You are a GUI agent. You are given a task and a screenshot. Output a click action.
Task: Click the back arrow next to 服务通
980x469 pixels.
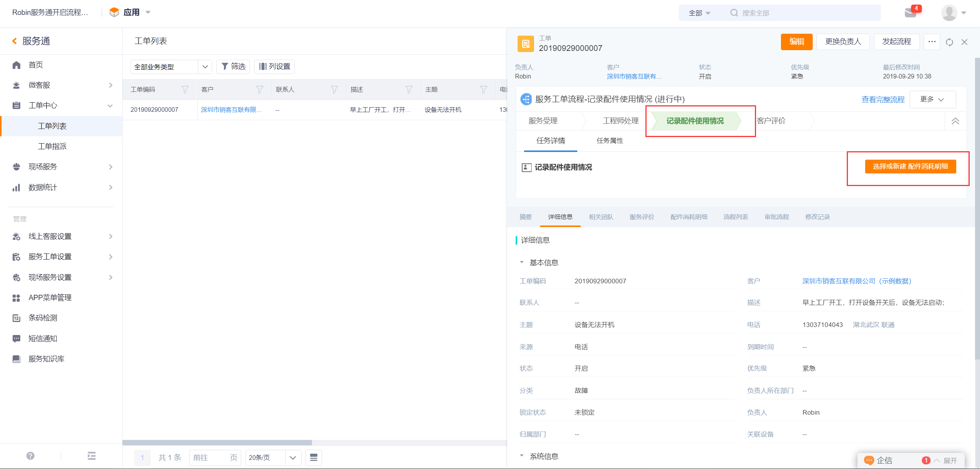pyautogui.click(x=15, y=41)
